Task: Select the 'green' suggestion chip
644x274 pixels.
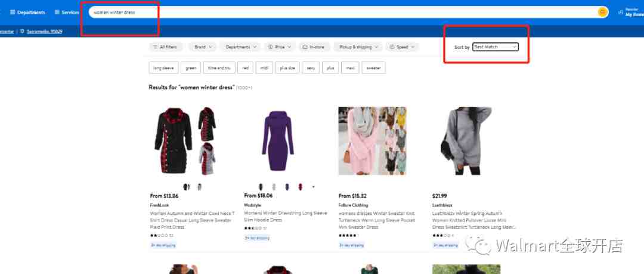Action: pyautogui.click(x=191, y=68)
